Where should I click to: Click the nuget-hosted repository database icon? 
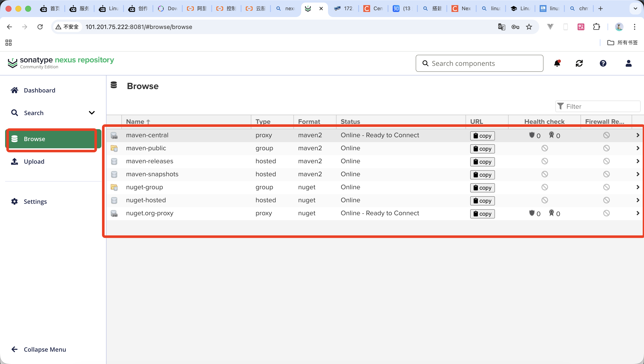114,200
